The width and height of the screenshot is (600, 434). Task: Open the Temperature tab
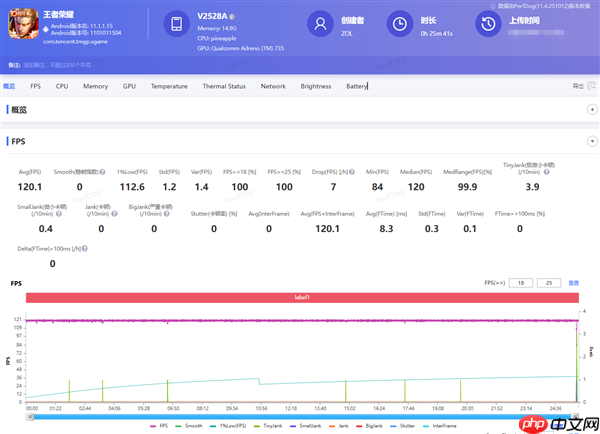(168, 87)
